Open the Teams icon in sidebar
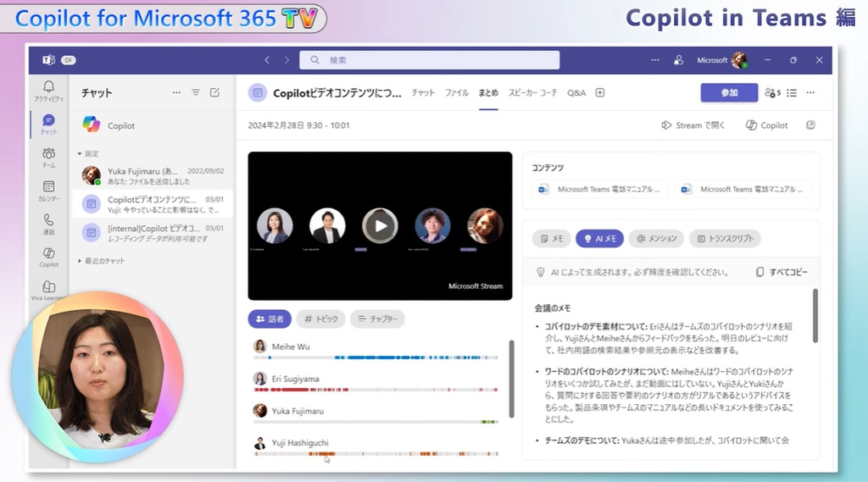Screen dimensions: 868x482 48,158
